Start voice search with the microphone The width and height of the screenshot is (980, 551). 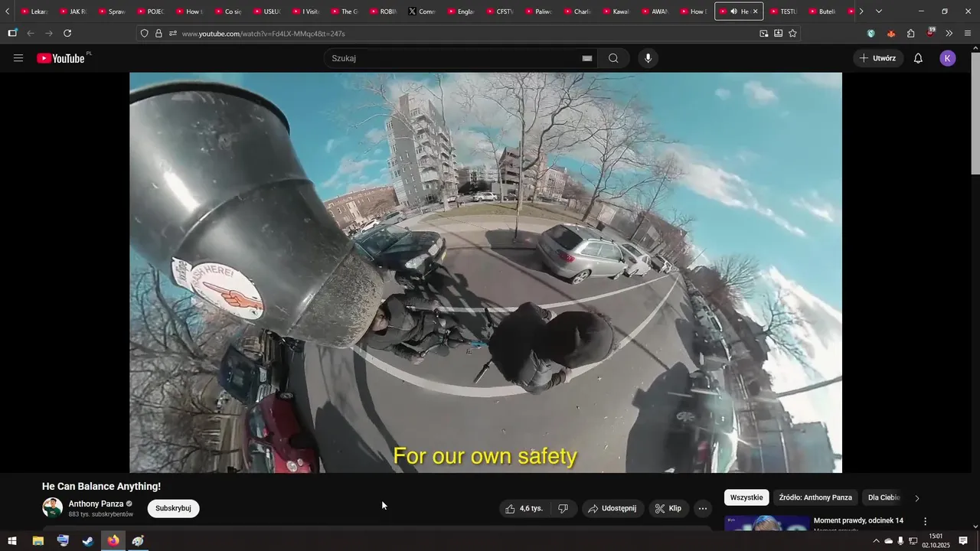click(x=648, y=58)
